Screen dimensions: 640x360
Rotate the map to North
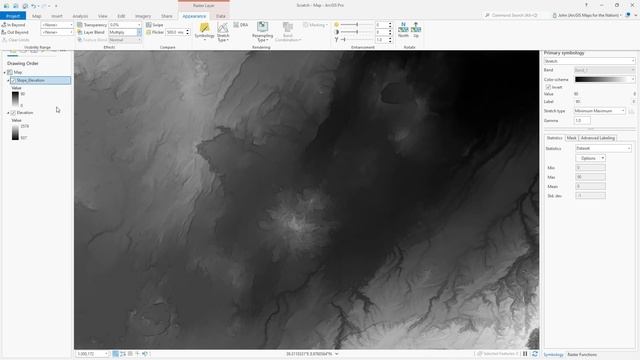[x=403, y=30]
